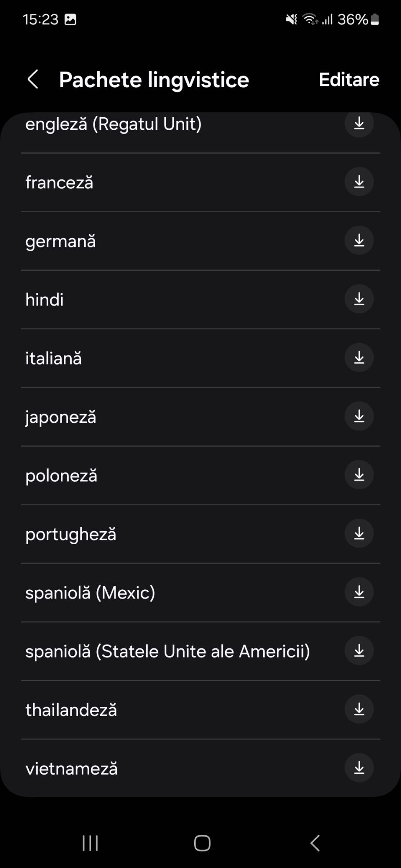Download spaniolă (Mexic) pack

359,592
